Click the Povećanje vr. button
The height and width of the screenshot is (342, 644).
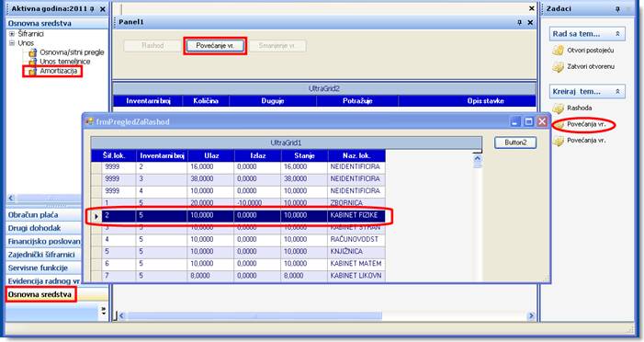pos(215,46)
